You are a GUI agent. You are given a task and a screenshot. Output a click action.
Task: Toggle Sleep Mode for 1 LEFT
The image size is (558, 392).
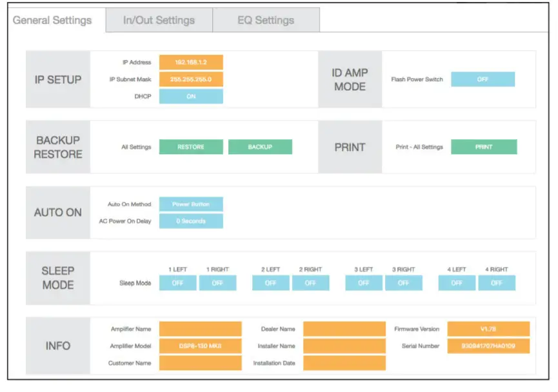point(178,283)
